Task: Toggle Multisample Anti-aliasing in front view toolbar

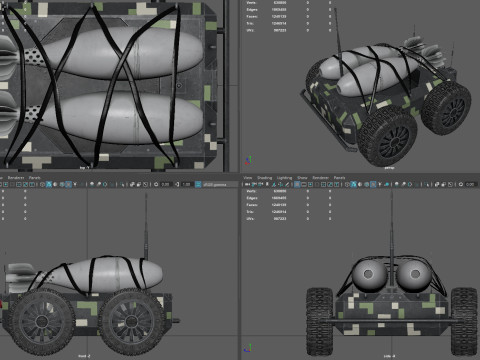Action: coord(105,184)
